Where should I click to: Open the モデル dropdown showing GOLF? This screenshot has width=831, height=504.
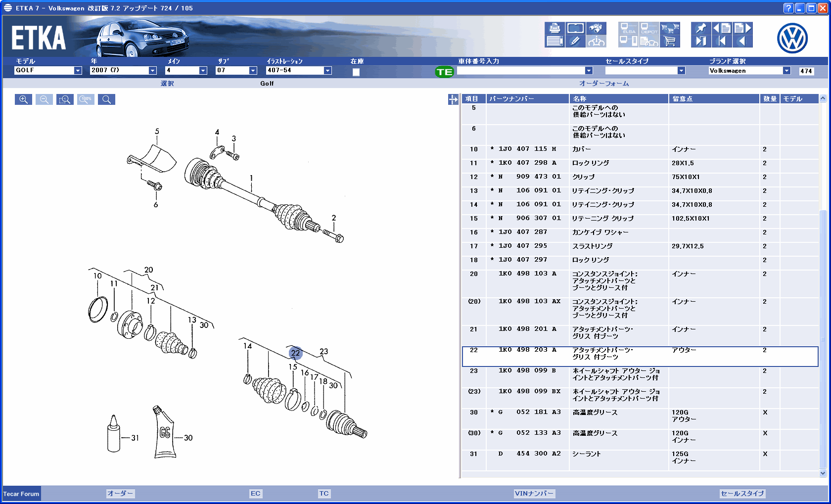click(78, 71)
